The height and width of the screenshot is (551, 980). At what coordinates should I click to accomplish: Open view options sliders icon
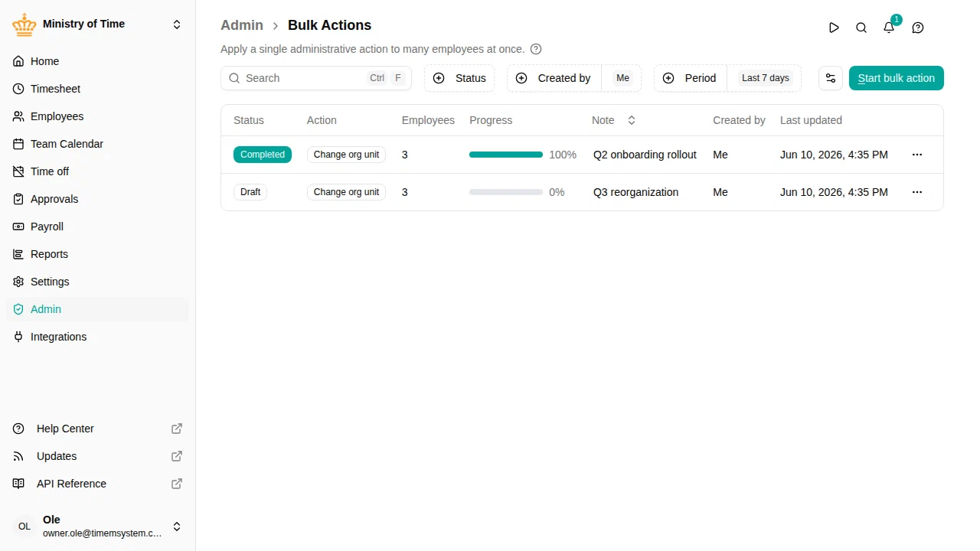(x=831, y=78)
